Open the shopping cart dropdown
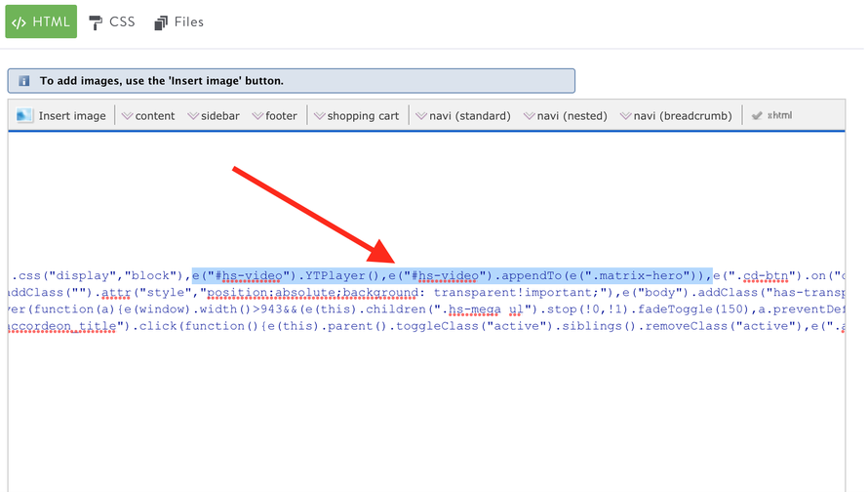The width and height of the screenshot is (868, 492). point(357,116)
